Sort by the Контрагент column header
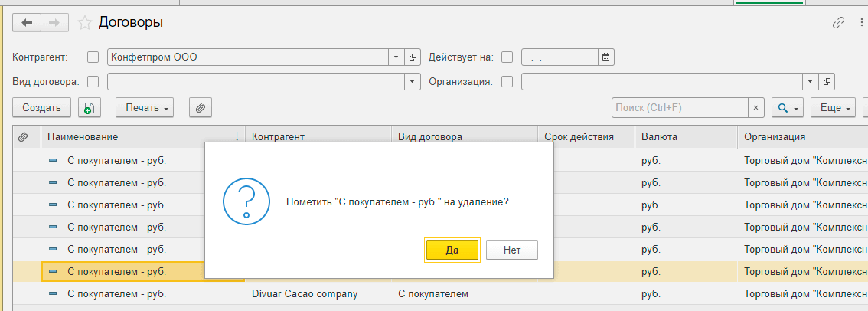 [319, 137]
